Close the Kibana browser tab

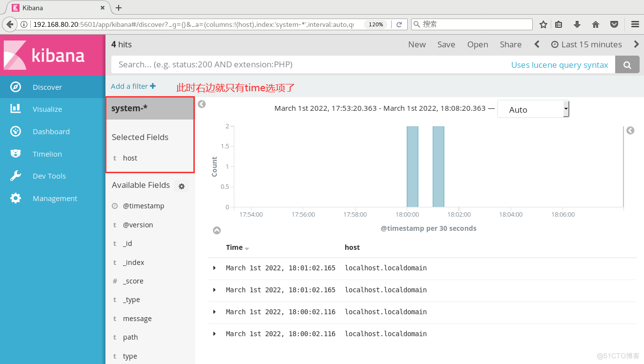(x=103, y=8)
